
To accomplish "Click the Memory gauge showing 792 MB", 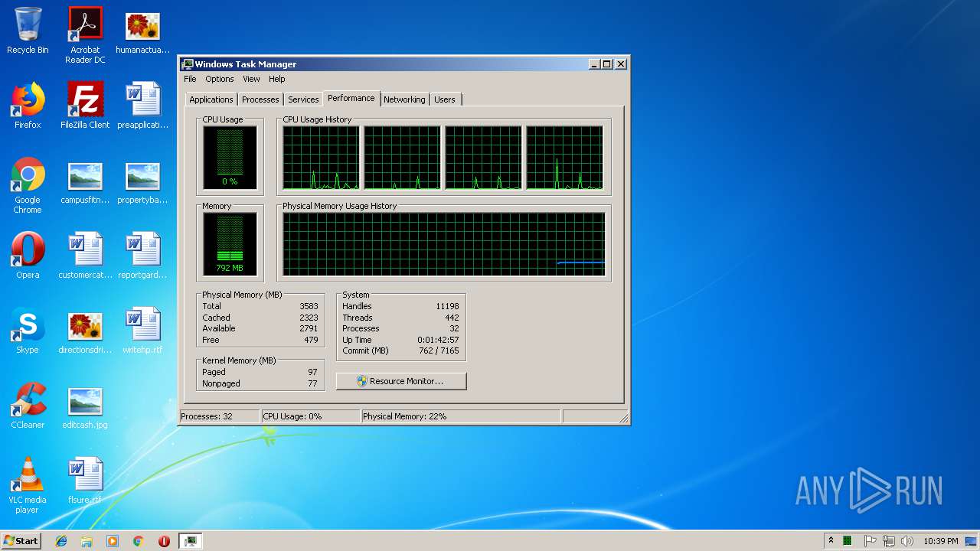I will pos(230,244).
